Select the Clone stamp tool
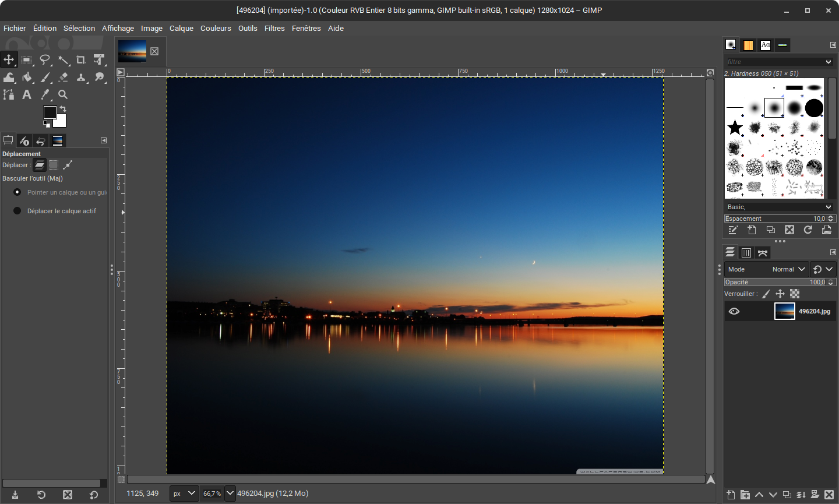 pos(81,77)
